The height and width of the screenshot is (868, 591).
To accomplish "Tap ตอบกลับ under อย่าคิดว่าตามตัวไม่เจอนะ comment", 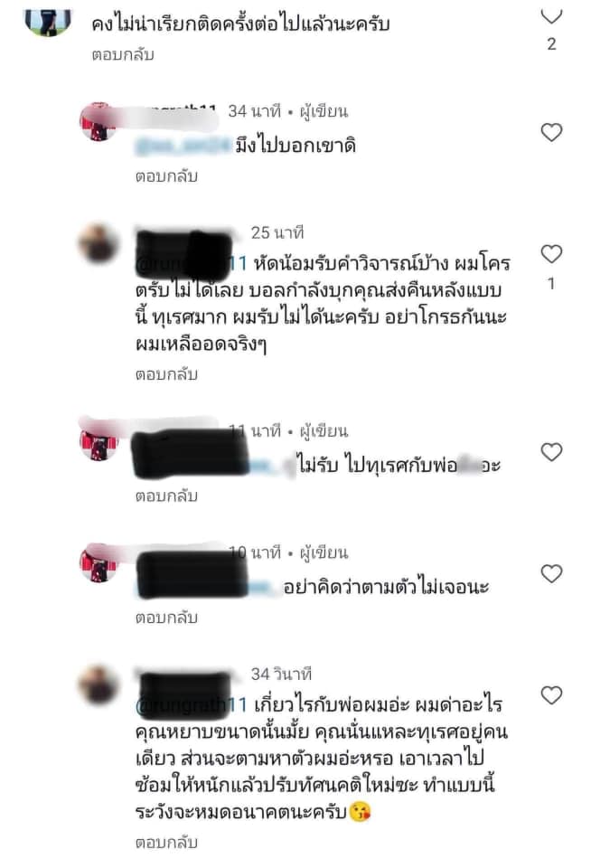I will (166, 618).
